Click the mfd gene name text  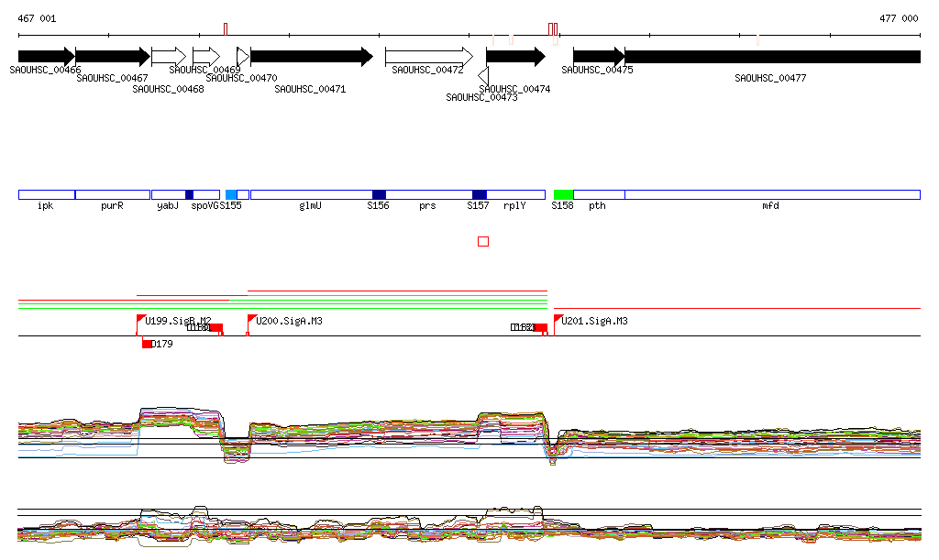[x=770, y=206]
